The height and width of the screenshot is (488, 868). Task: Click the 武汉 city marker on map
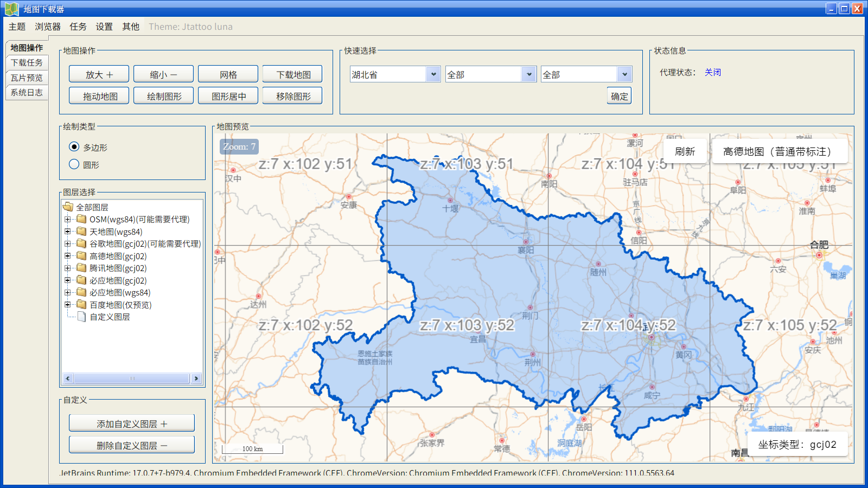pyautogui.click(x=652, y=337)
